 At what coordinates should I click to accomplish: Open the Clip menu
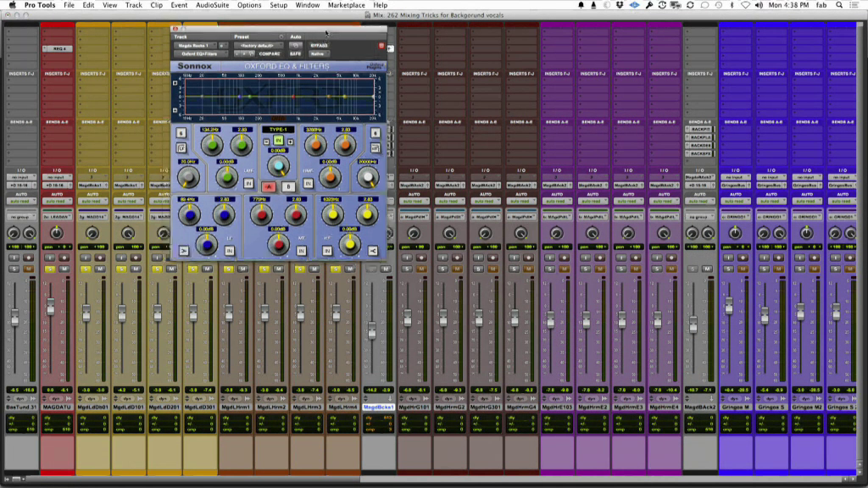click(x=156, y=5)
